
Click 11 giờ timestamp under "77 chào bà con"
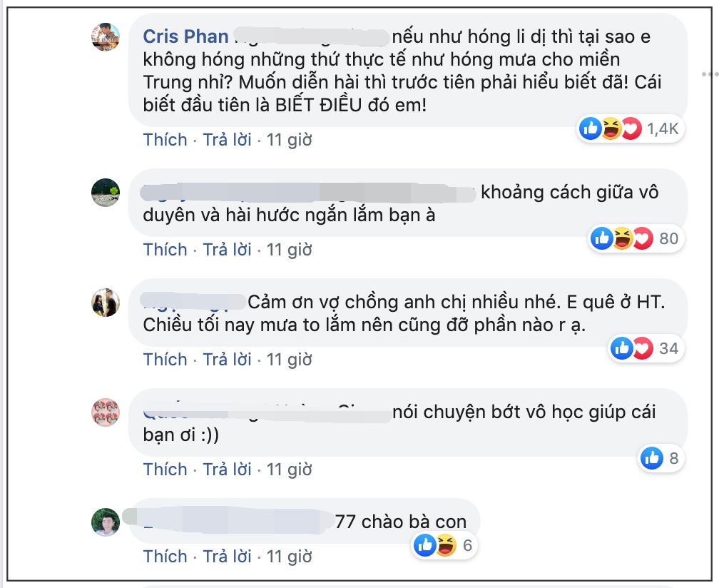[x=289, y=557]
